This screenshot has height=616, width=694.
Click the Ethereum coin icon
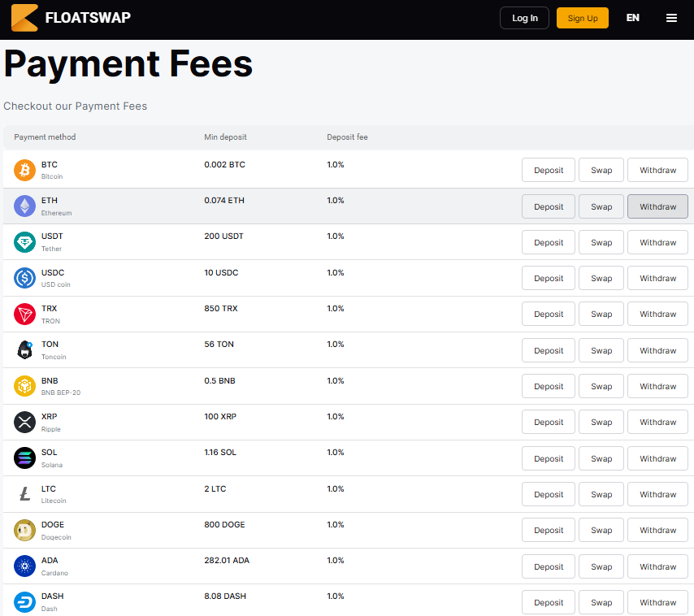(x=24, y=206)
